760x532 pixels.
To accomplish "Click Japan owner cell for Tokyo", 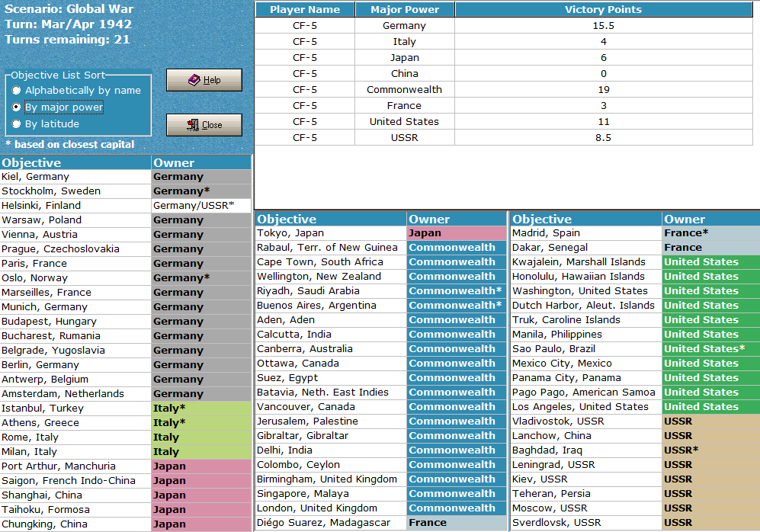I will [x=457, y=233].
